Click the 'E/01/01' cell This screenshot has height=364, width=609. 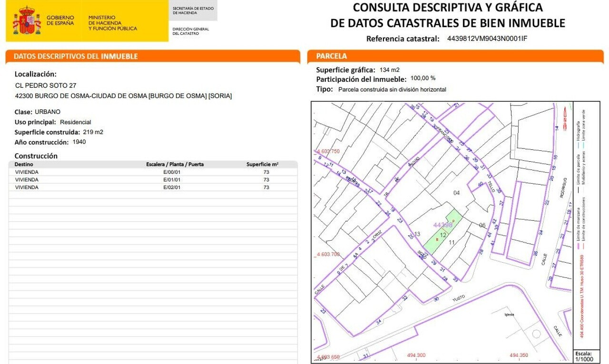tap(172, 179)
